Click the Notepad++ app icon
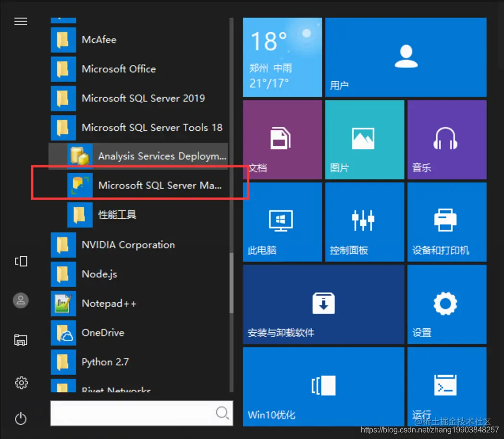The image size is (504, 439). coord(63,303)
